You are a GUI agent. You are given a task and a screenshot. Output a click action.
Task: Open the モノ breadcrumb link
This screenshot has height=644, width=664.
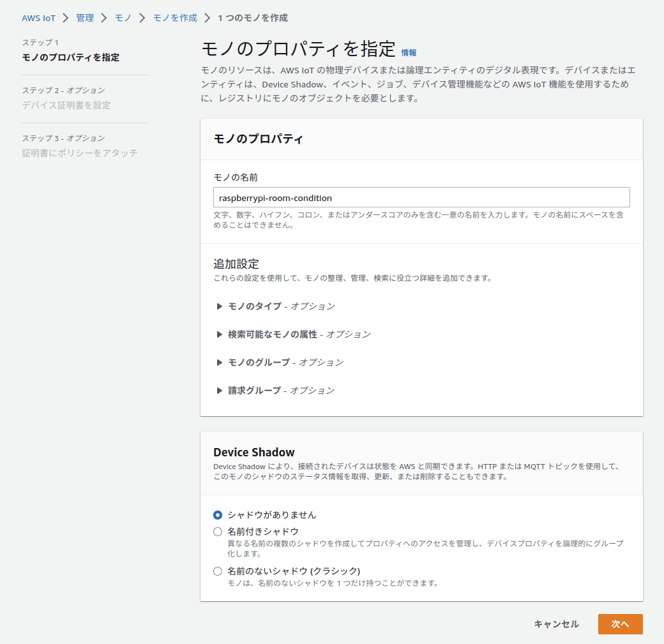[123, 19]
